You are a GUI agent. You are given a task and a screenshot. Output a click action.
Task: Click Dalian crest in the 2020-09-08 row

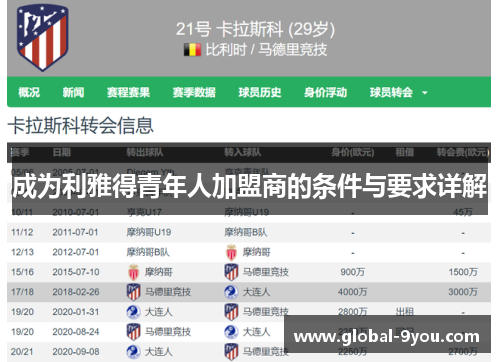point(133,352)
